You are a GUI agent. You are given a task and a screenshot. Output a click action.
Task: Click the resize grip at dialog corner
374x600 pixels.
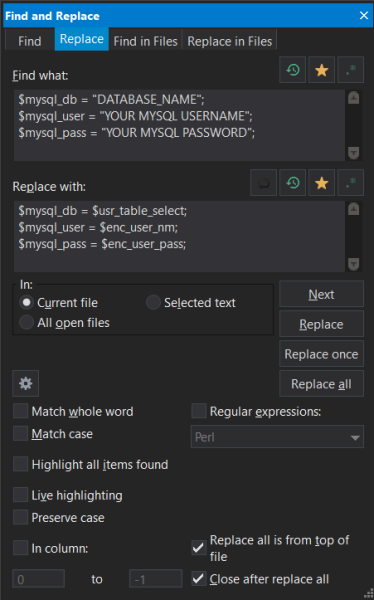click(368, 594)
